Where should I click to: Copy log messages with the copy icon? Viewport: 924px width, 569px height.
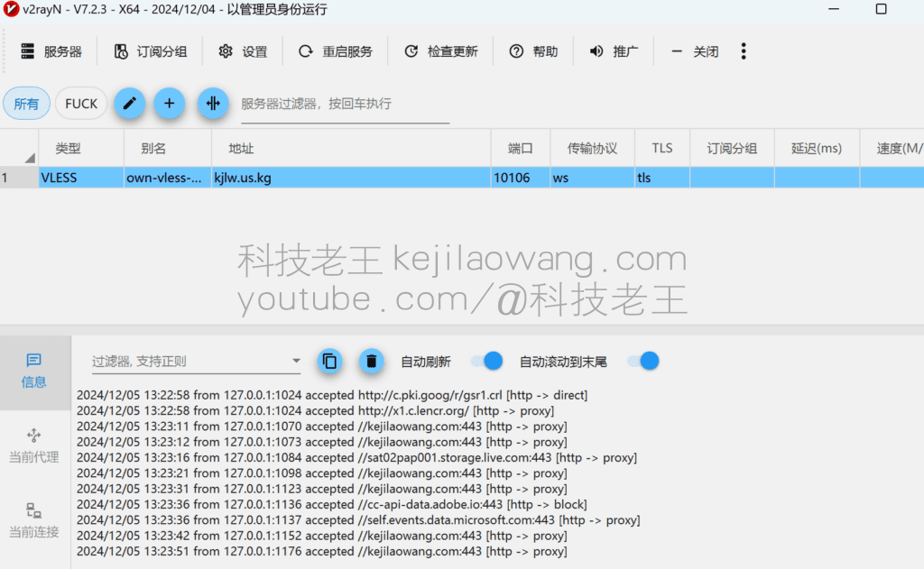[330, 362]
